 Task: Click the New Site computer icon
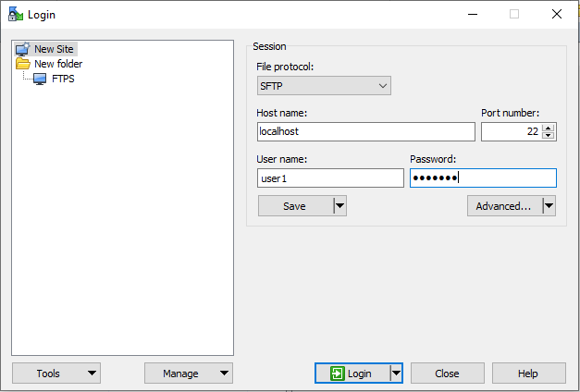click(x=22, y=49)
